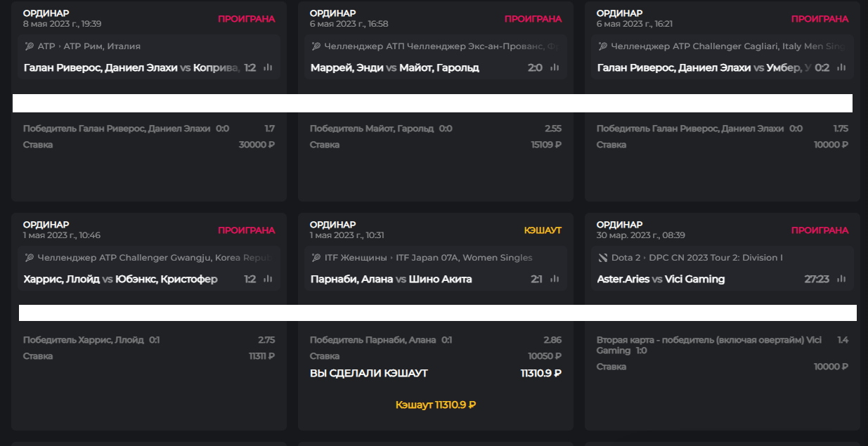Open the Aster.Aries vs Vici Gaming match

[661, 280]
